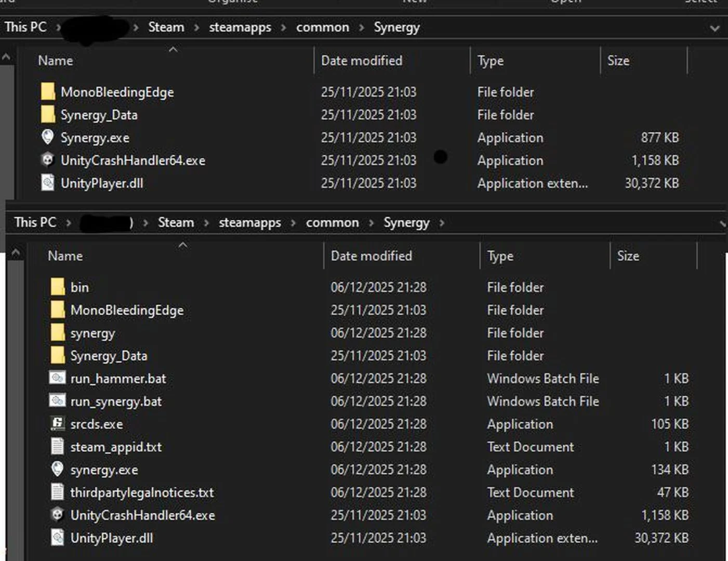Click This PC in the address bar
Viewport: 728px width, 561px height.
25,27
